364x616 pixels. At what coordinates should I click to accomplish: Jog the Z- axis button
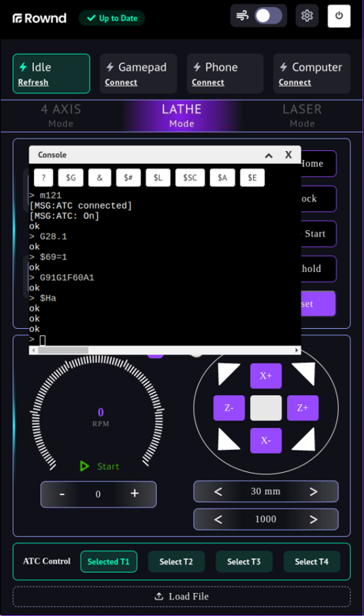(229, 408)
